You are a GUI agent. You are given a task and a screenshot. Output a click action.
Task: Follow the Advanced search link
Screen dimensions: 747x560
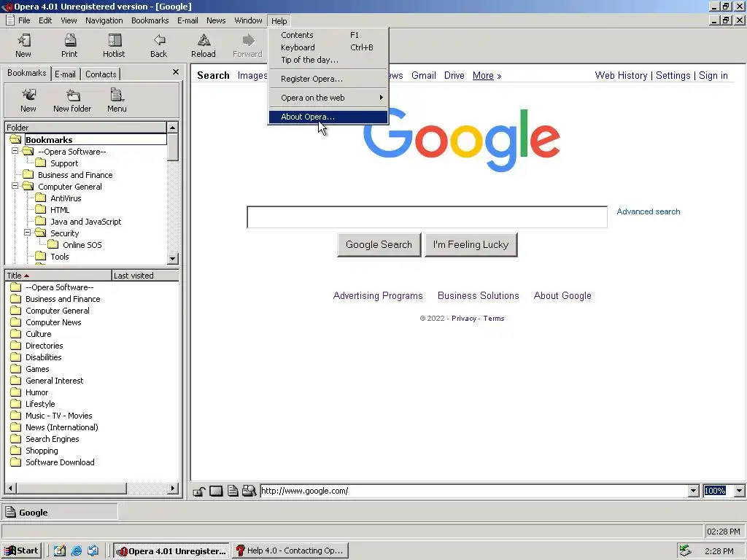click(x=649, y=211)
